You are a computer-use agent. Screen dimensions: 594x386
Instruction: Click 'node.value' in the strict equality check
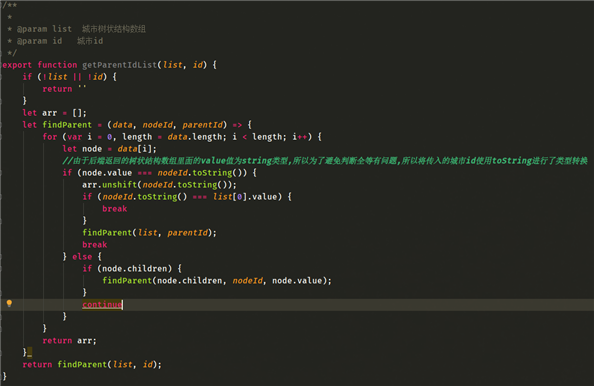107,173
